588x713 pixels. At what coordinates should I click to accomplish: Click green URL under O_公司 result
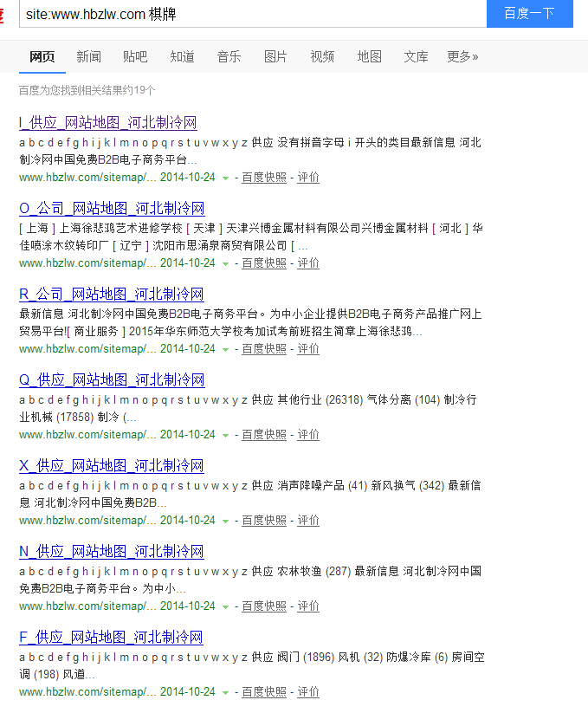click(87, 263)
